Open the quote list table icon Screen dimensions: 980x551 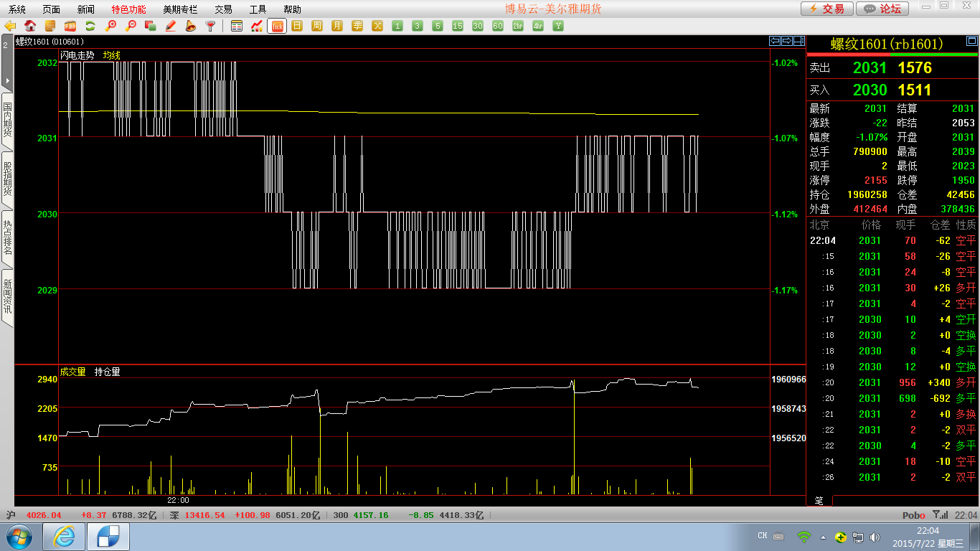click(x=237, y=26)
